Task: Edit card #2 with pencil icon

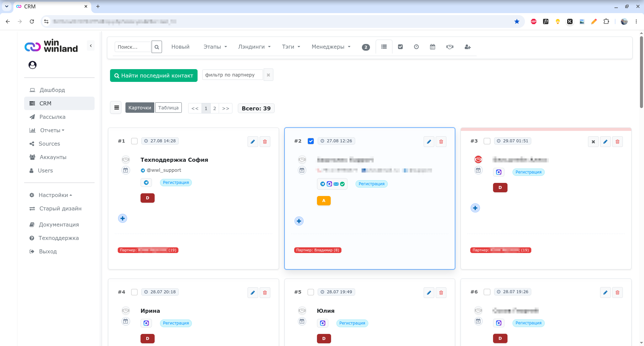Action: pyautogui.click(x=429, y=142)
